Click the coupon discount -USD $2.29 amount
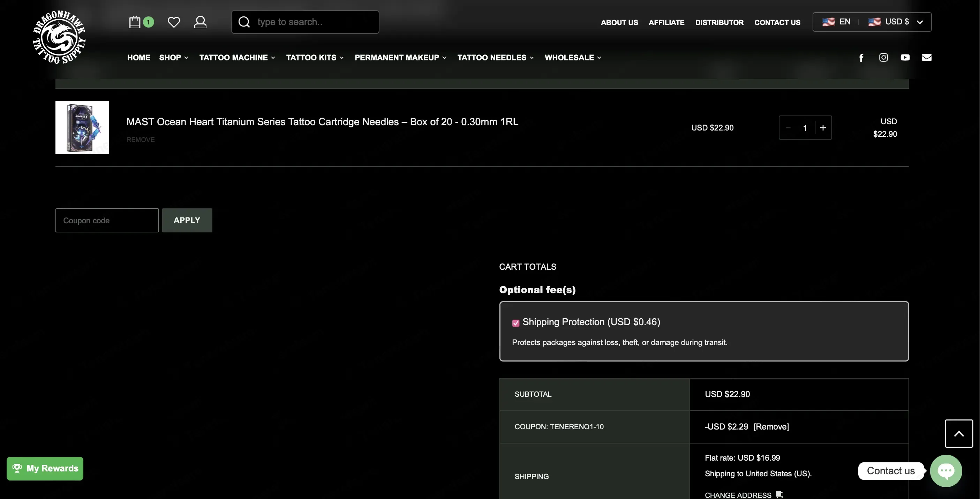Viewport: 980px width, 499px height. [726, 427]
